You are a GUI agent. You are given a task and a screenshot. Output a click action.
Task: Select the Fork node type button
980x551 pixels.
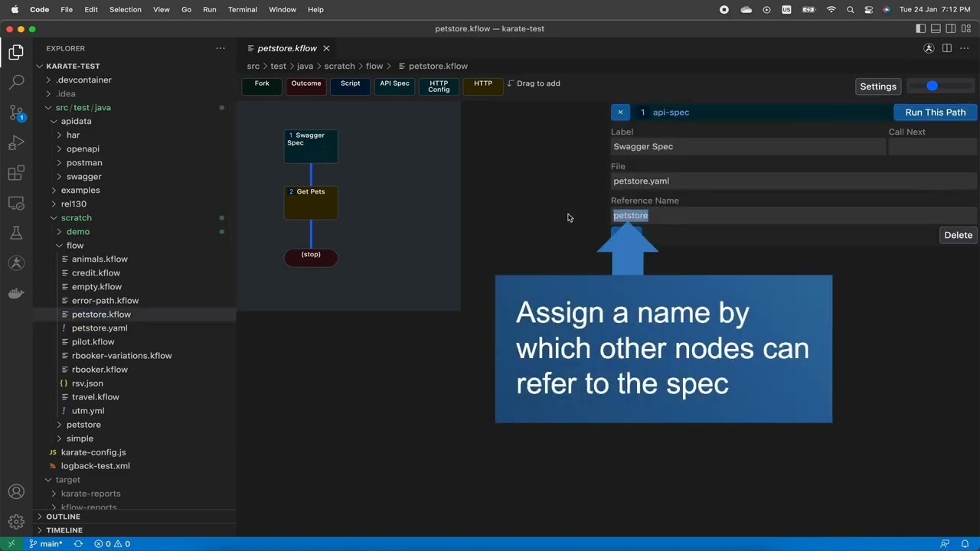click(262, 86)
